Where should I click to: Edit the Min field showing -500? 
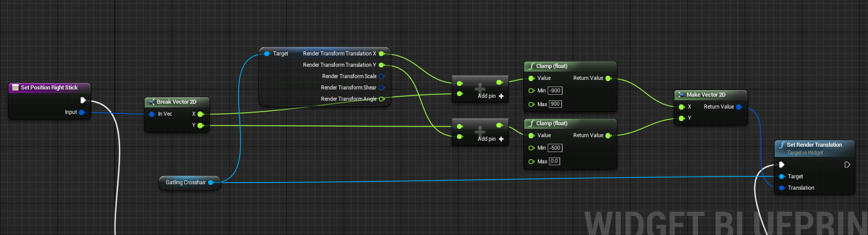coord(555,148)
